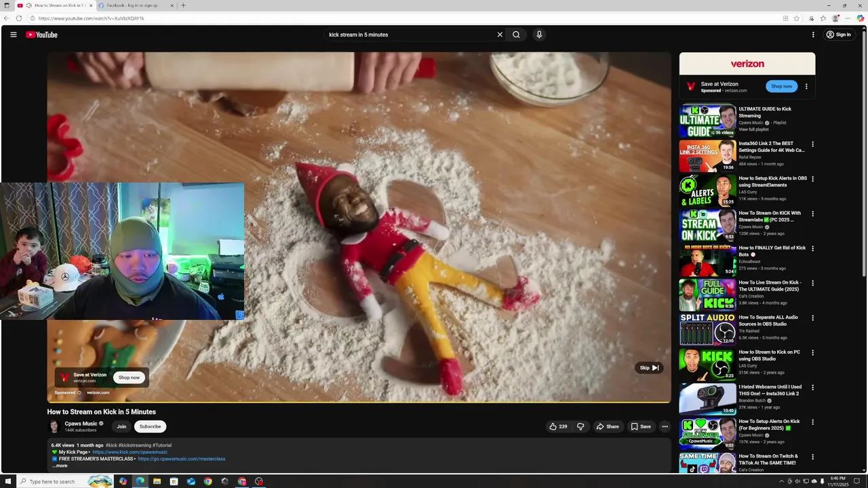The width and height of the screenshot is (868, 488).
Task: Open menu for I Hated Webcams video
Action: (813, 387)
